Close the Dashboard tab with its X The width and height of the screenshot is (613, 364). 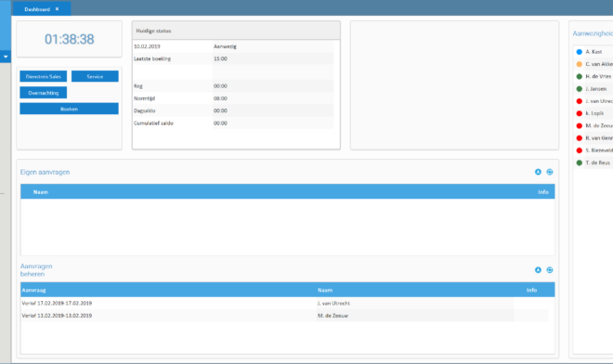[57, 9]
